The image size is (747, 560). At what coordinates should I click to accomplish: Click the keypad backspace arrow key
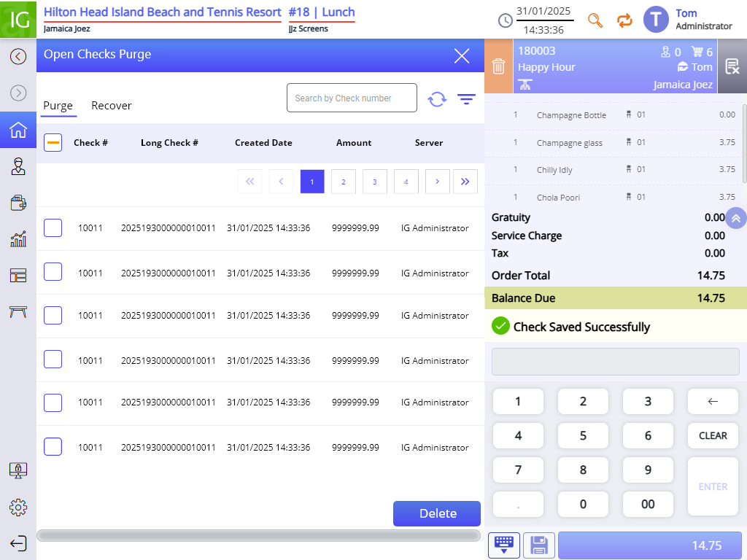[x=713, y=402]
